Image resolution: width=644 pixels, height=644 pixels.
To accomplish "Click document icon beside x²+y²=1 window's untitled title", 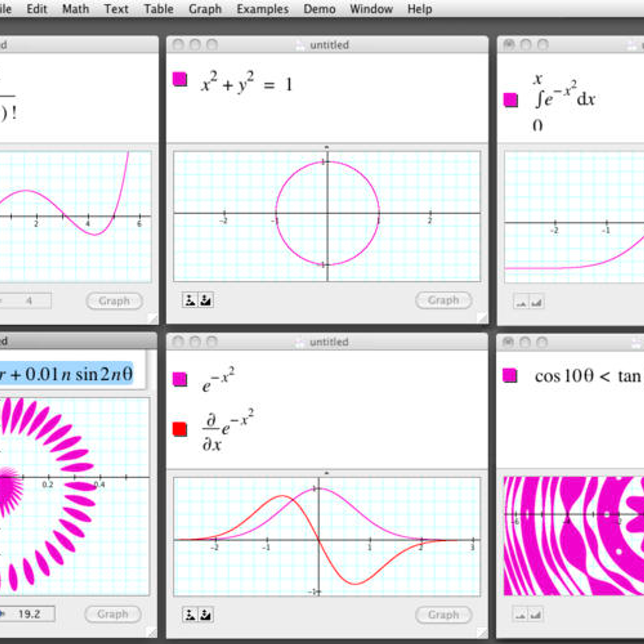I will (300, 45).
